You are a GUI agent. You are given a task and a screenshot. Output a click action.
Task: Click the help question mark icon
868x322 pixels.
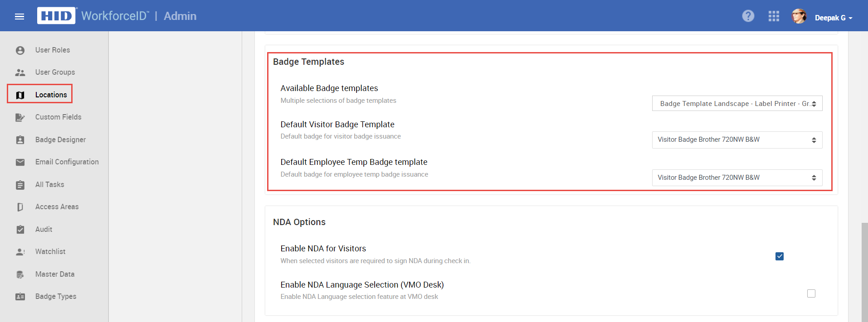pos(748,16)
